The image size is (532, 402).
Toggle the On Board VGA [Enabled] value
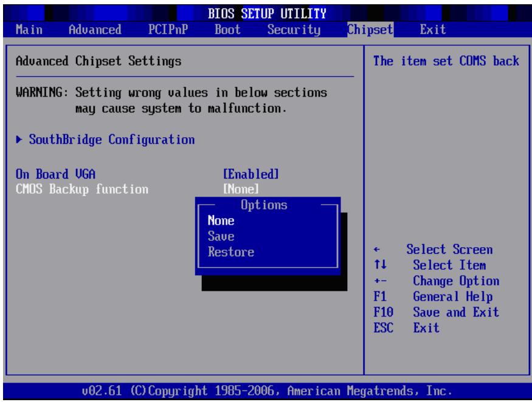click(x=250, y=174)
